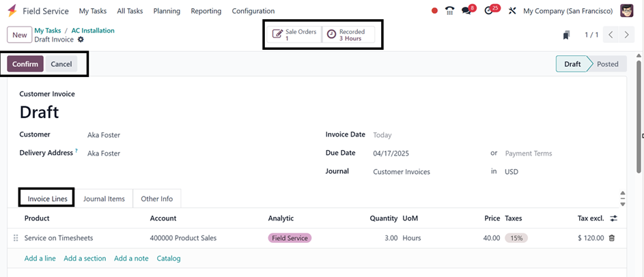Viewport: 644px width, 277px height.
Task: Open the debug tools wrench icon
Action: pyautogui.click(x=512, y=11)
